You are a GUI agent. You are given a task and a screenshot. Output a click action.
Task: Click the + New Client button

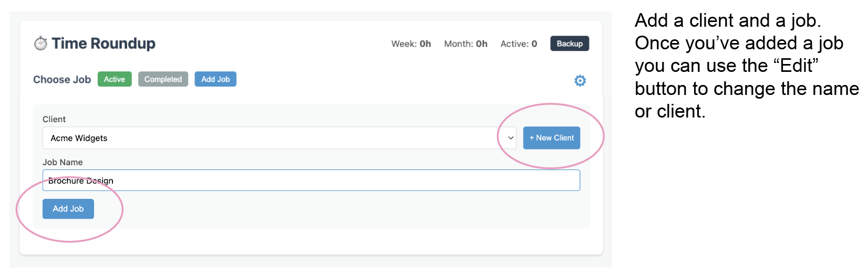(552, 138)
